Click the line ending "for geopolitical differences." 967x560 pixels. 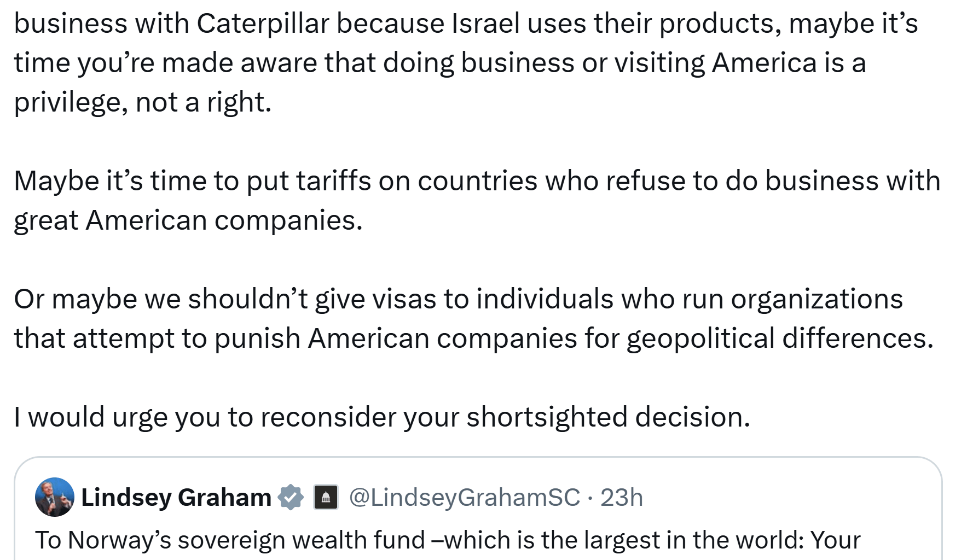473,339
